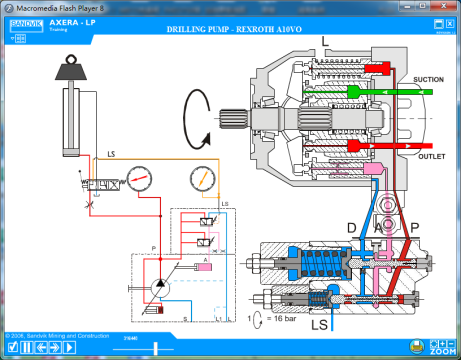Image resolution: width=461 pixels, height=360 pixels.
Task: Play the animation
Action: [69, 348]
